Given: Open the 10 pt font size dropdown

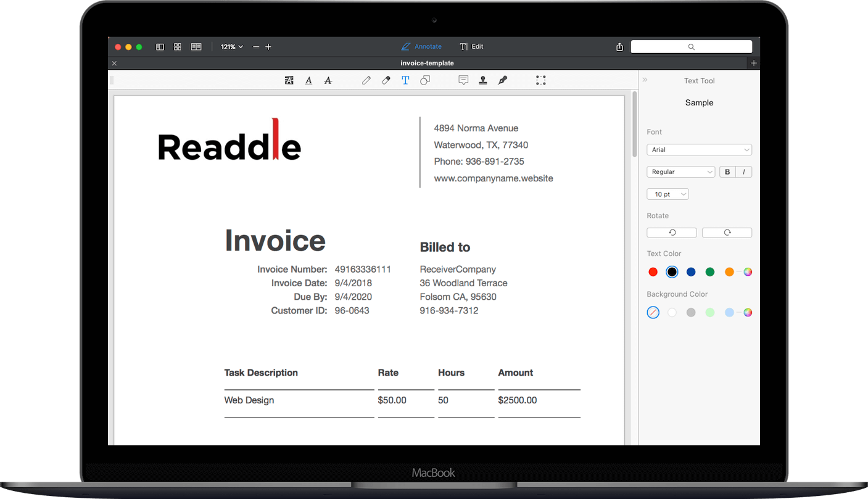Looking at the screenshot, I should tap(668, 194).
